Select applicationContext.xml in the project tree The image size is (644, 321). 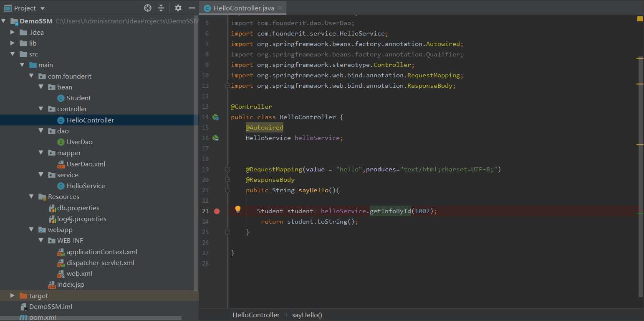tap(102, 252)
